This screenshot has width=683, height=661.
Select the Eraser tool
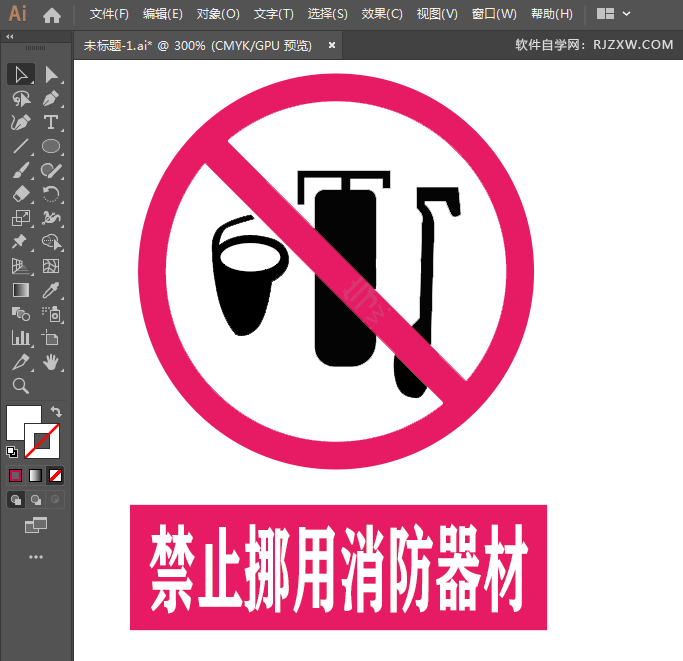[x=20, y=194]
